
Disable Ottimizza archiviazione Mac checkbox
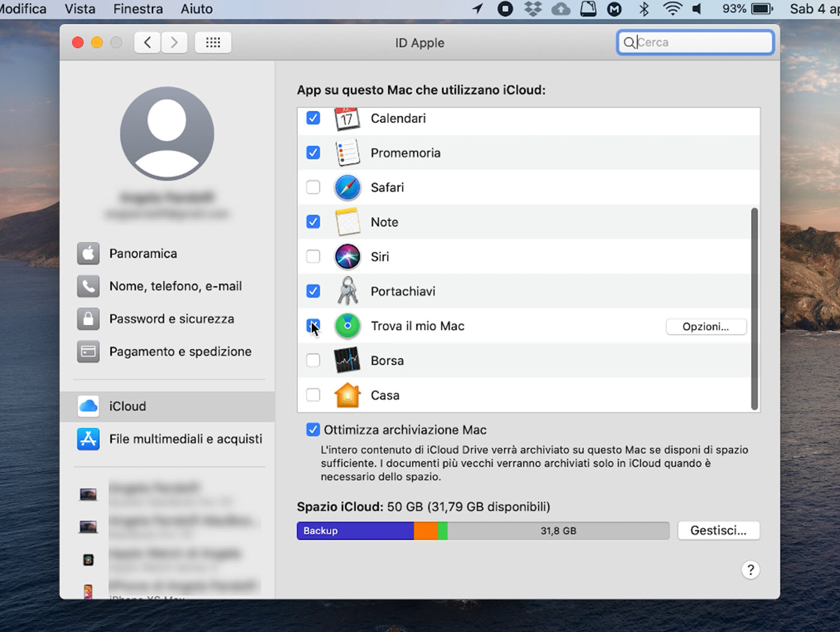tap(313, 430)
